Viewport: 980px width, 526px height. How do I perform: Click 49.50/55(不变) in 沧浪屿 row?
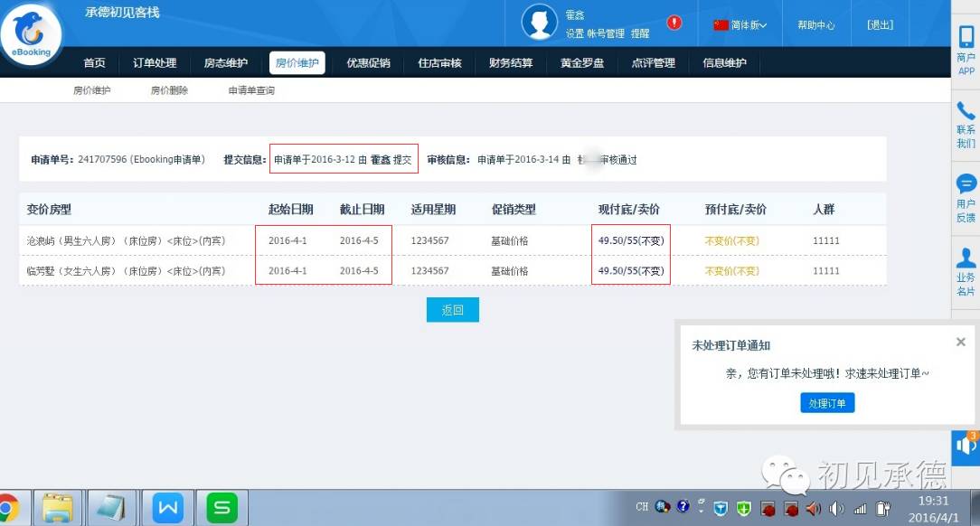(x=631, y=240)
